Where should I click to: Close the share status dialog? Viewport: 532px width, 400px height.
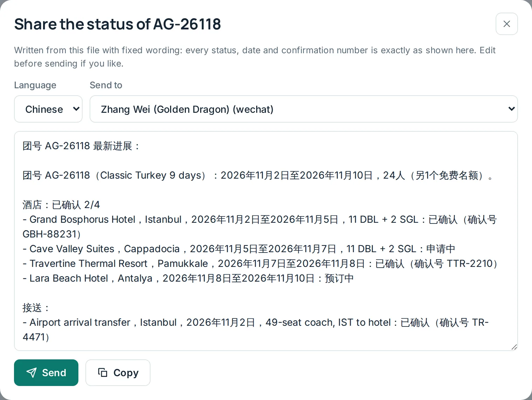click(x=506, y=24)
